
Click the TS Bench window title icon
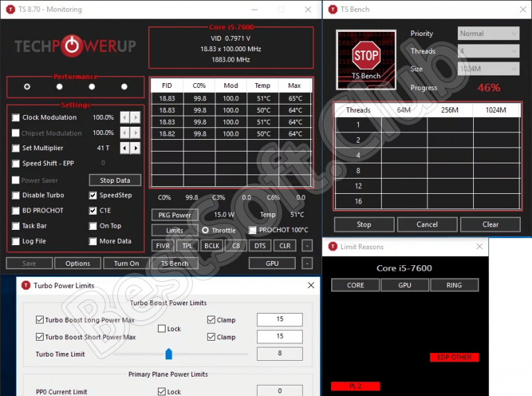pyautogui.click(x=332, y=9)
